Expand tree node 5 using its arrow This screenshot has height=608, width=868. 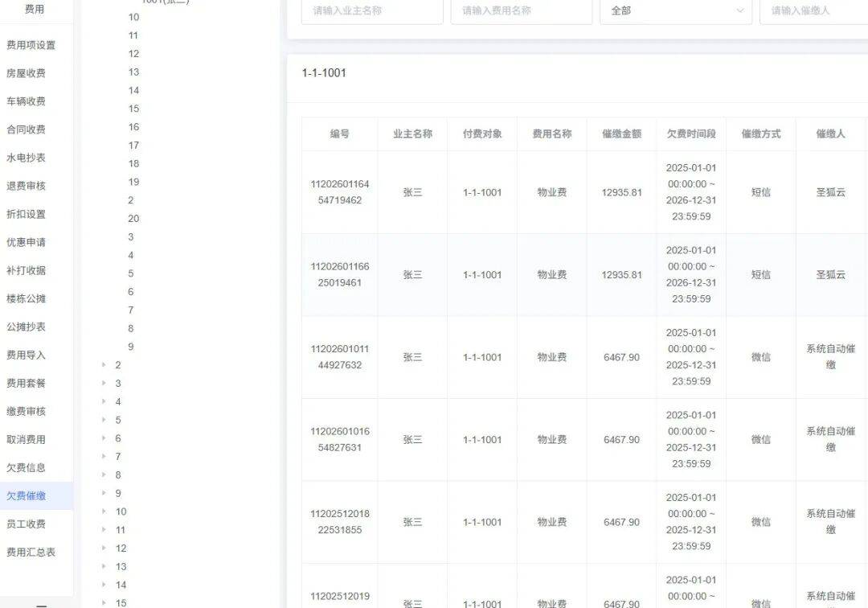pyautogui.click(x=104, y=420)
